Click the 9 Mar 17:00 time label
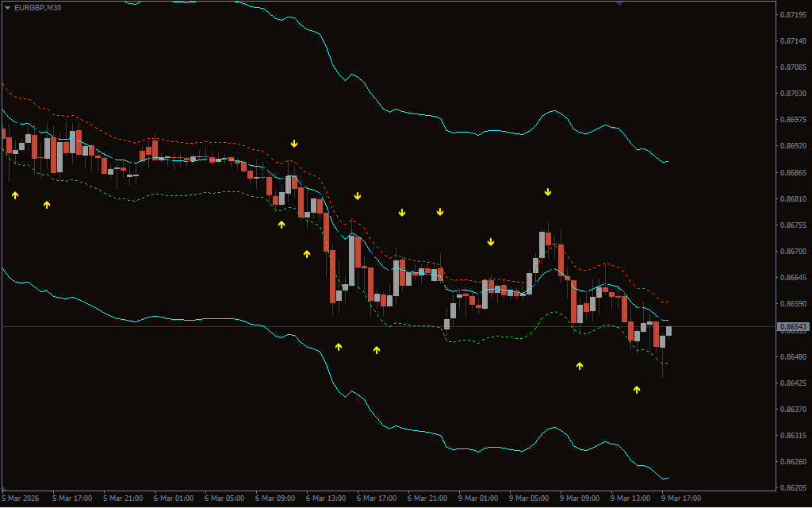Viewport: 812px width, 508px height. (681, 498)
